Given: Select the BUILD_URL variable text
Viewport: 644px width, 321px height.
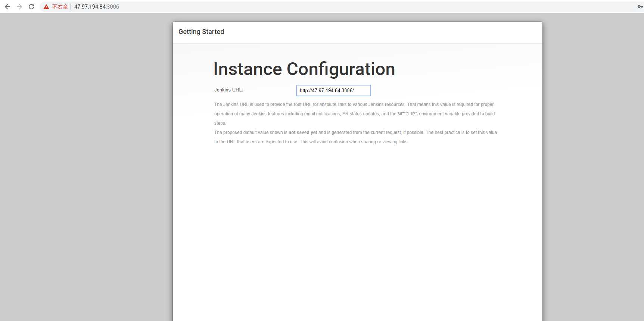Looking at the screenshot, I should click(408, 114).
